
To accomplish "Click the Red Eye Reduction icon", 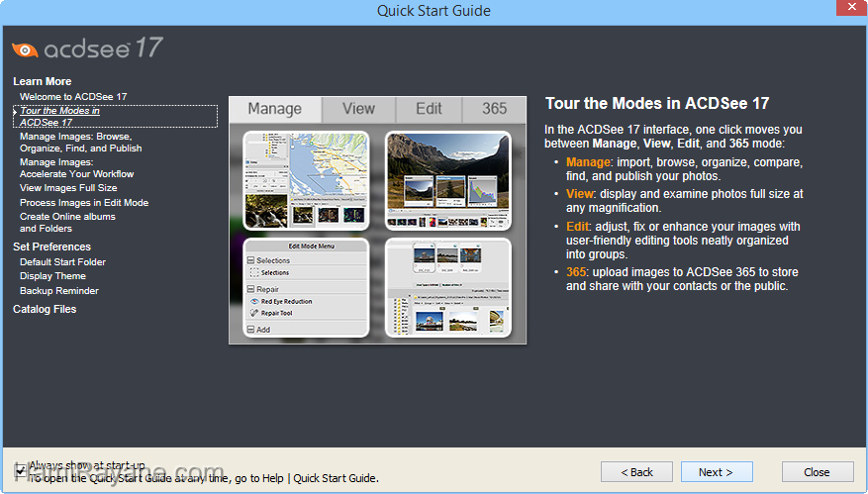I will click(x=254, y=301).
